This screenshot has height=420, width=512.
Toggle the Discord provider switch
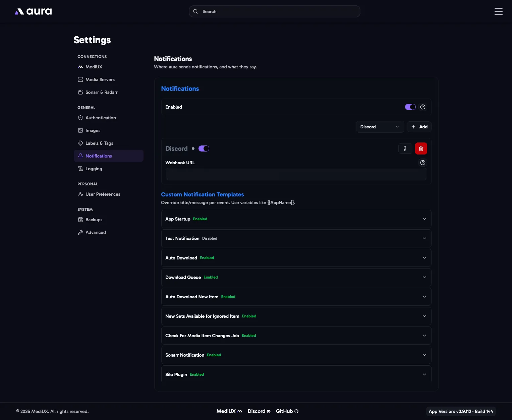point(204,148)
